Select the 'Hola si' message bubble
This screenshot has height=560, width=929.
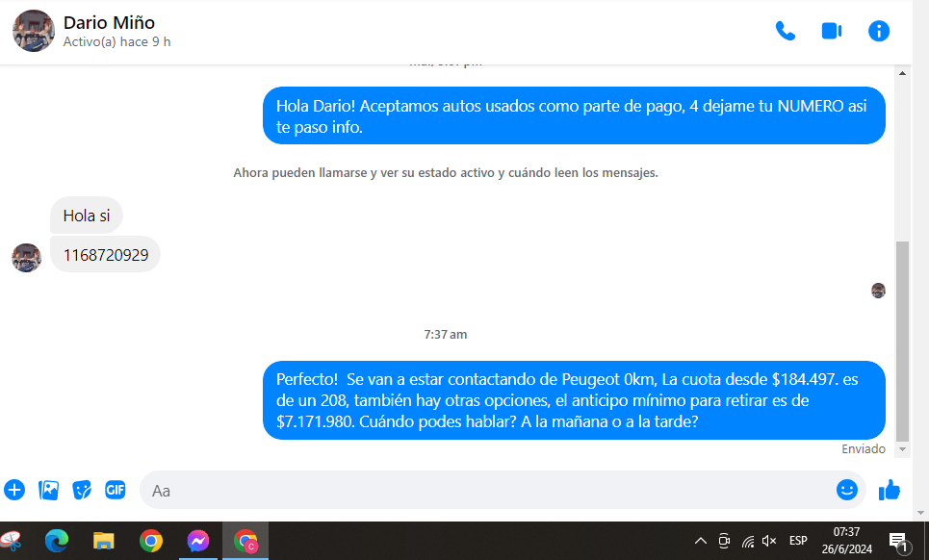[87, 216]
